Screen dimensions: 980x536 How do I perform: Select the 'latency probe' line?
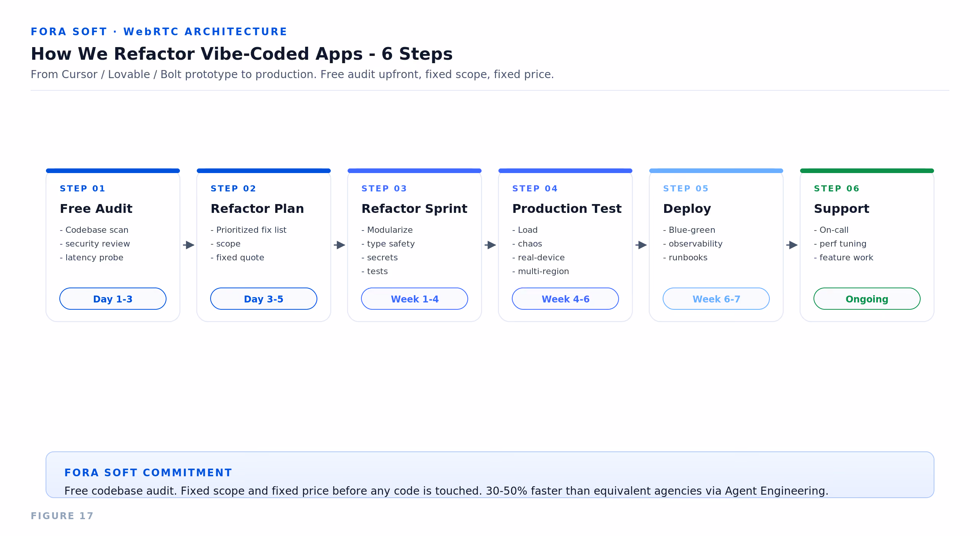[91, 257]
